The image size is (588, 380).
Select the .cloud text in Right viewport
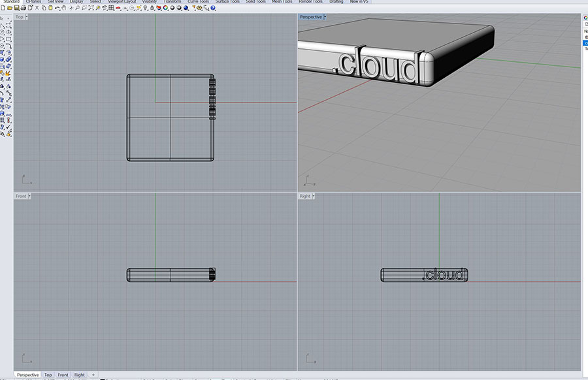point(444,275)
